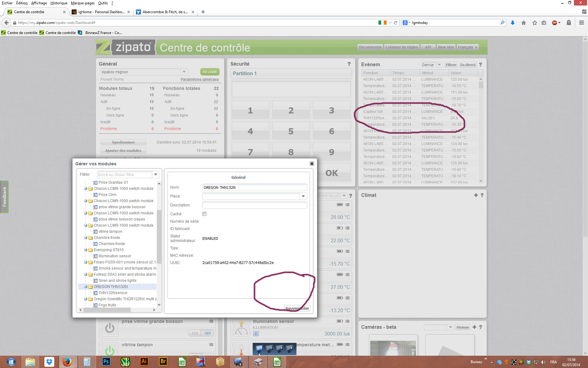The width and height of the screenshot is (588, 368).
Task: Open Photoshop from the taskbar
Action: (106, 362)
